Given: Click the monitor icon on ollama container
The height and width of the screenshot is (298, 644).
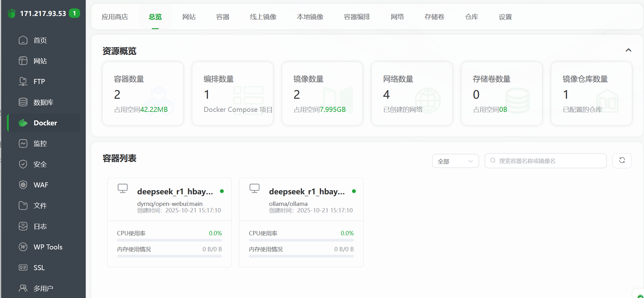Looking at the screenshot, I should pyautogui.click(x=254, y=188).
